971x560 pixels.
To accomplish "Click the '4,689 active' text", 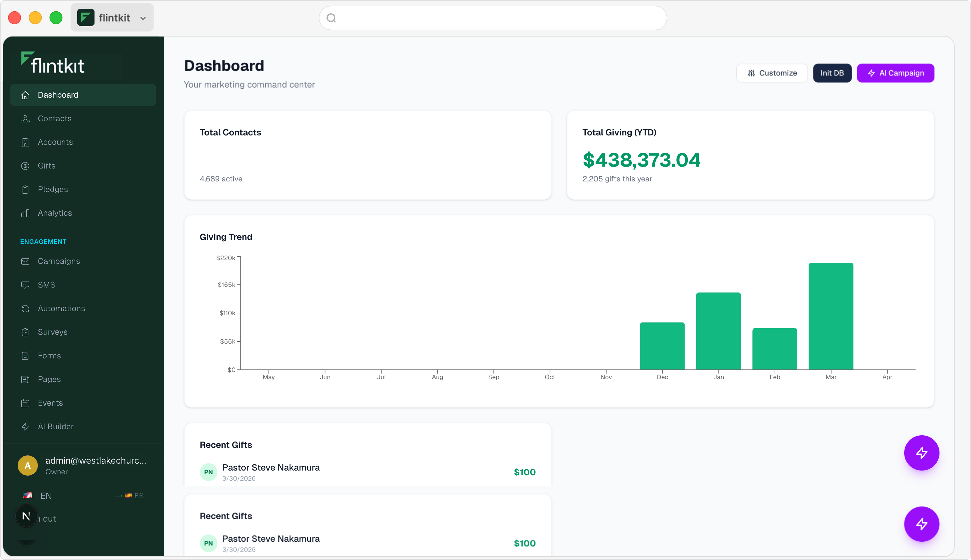I will coord(221,179).
